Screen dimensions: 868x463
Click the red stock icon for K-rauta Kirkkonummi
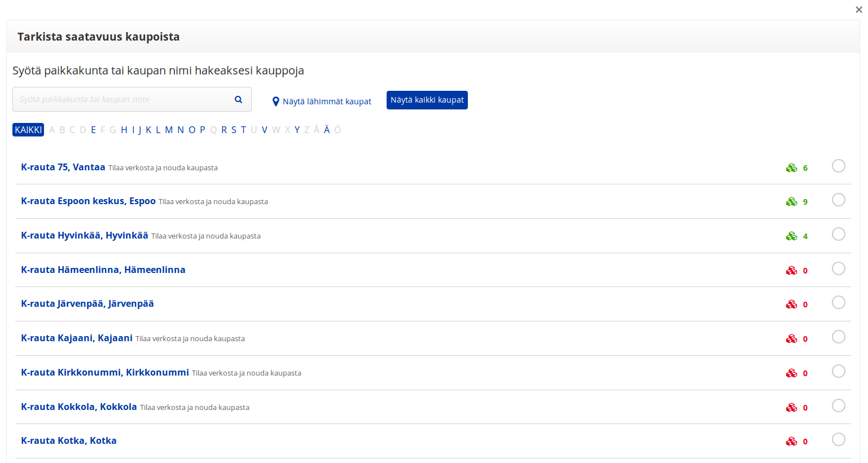click(791, 373)
